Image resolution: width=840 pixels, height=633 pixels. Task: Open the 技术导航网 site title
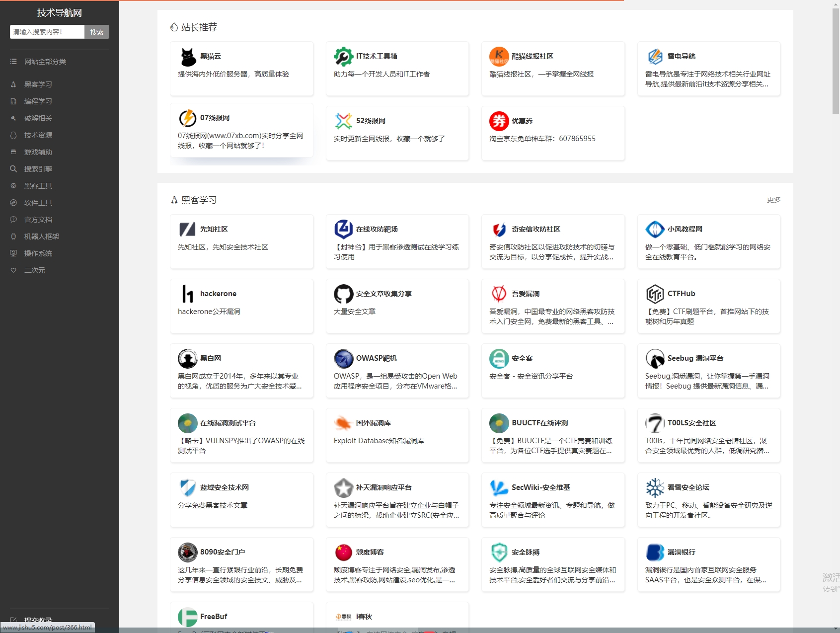coord(60,13)
